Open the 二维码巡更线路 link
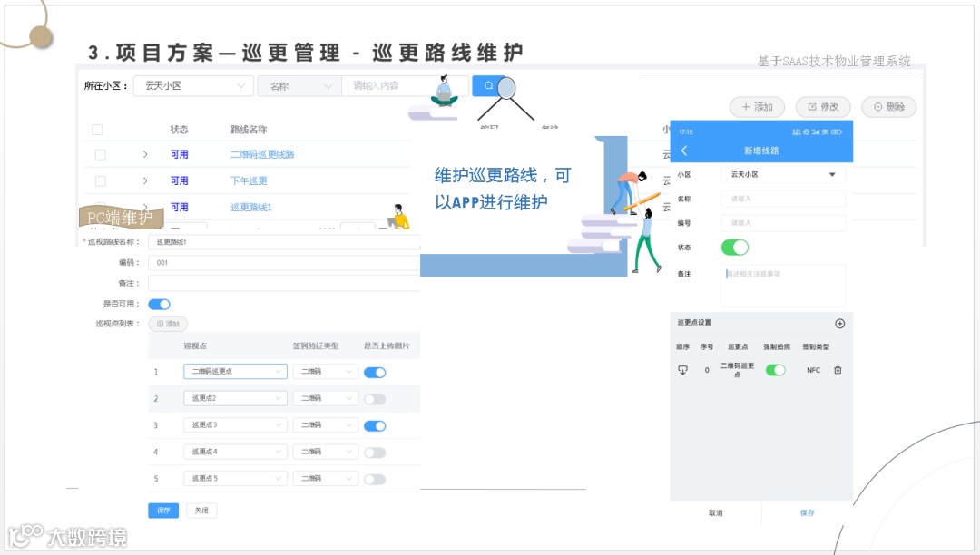The height and width of the screenshot is (555, 980). pyautogui.click(x=262, y=154)
